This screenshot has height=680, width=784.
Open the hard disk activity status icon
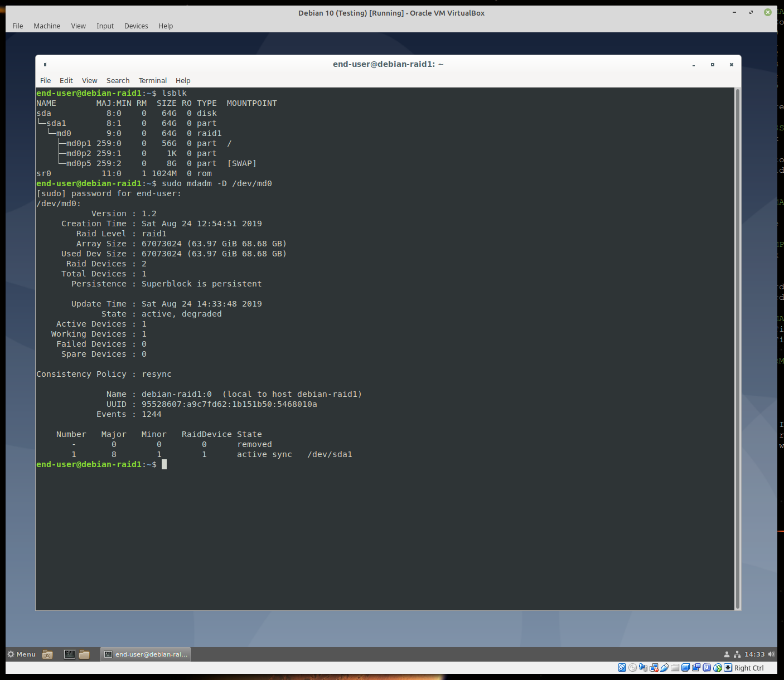(x=622, y=667)
